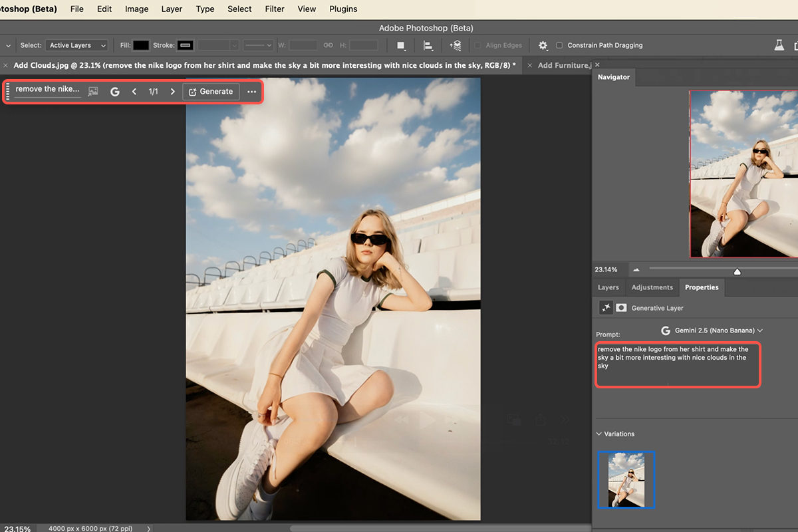Open the Filter menu

point(275,9)
